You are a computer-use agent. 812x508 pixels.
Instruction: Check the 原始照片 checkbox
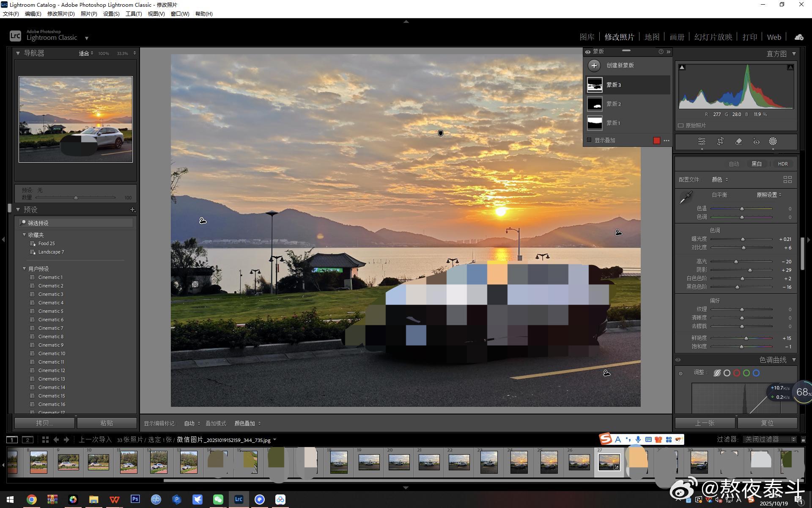click(680, 125)
